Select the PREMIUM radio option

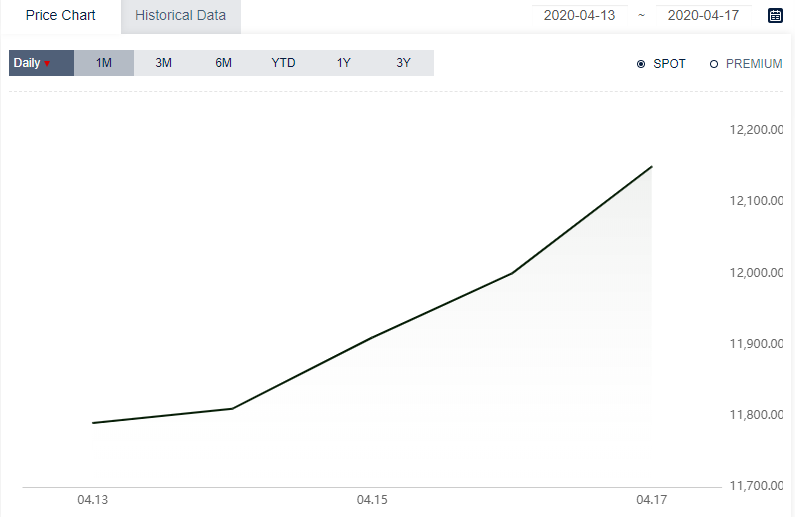pos(746,64)
